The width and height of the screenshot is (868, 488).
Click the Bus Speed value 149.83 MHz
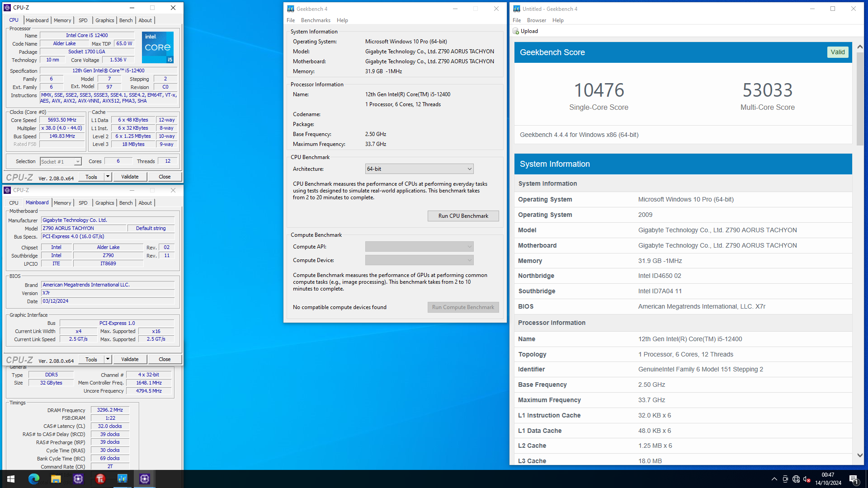pos(62,136)
